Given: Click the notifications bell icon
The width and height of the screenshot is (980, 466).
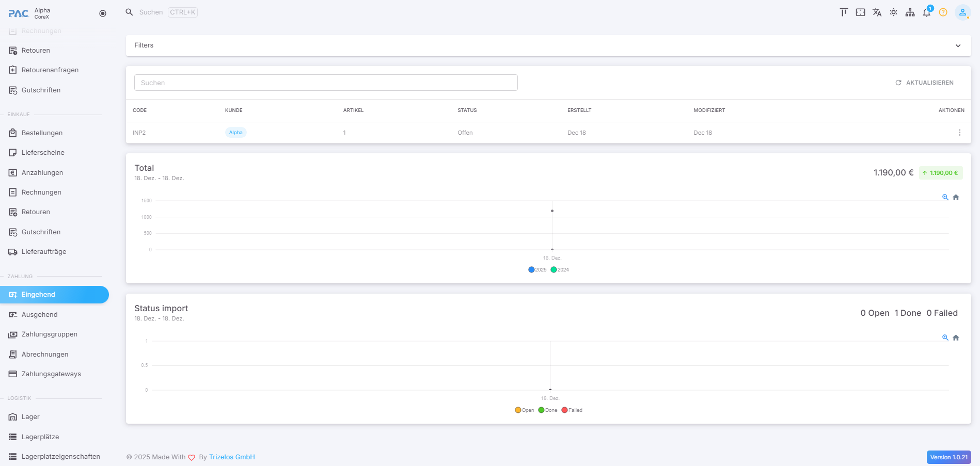Looking at the screenshot, I should click(926, 13).
